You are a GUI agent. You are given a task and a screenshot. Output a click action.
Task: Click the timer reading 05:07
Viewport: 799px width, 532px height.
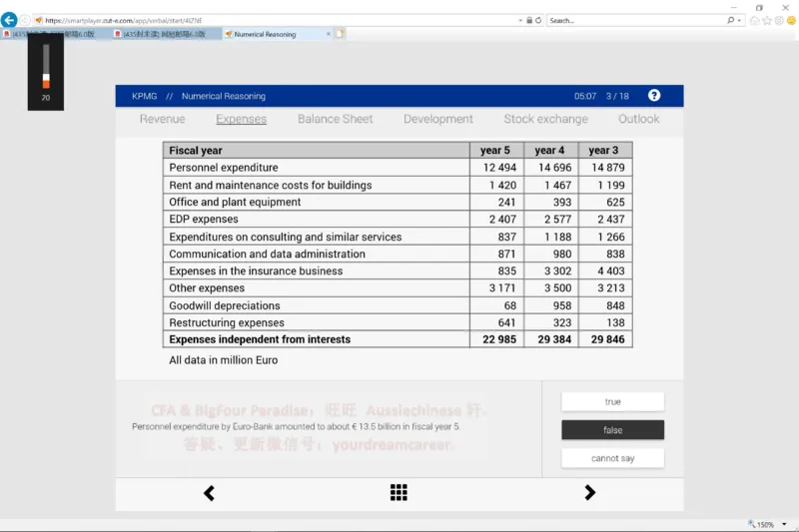click(585, 96)
